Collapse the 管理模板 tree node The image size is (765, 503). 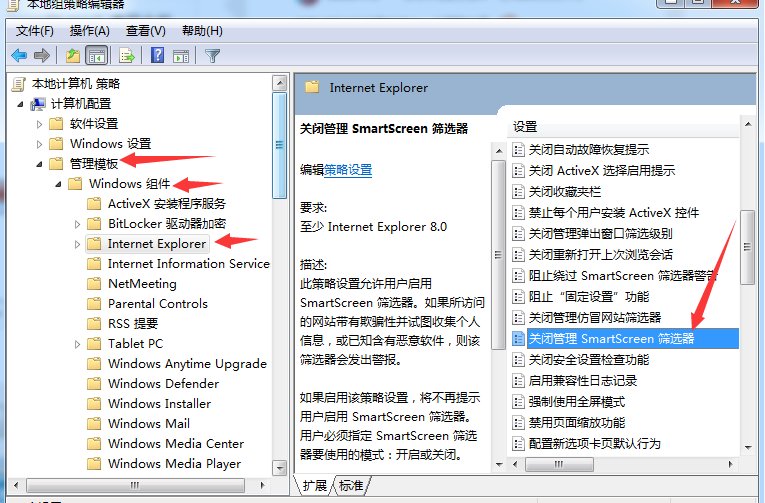[x=40, y=164]
